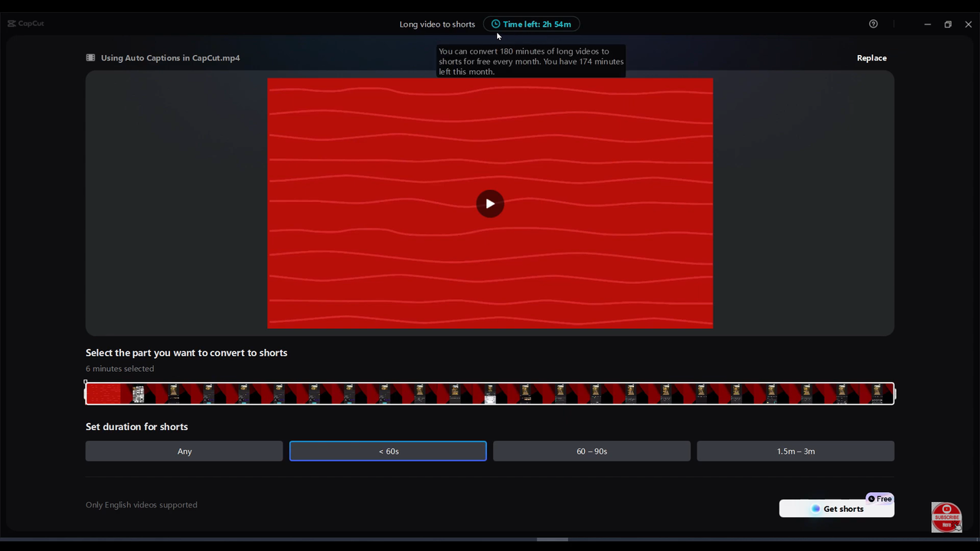Click the gradient orb icon inside Get shorts
The image size is (980, 551).
coord(814,509)
